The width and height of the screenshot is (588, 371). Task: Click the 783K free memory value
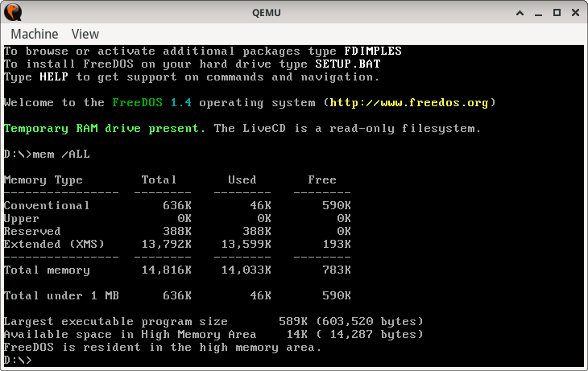pyautogui.click(x=337, y=270)
